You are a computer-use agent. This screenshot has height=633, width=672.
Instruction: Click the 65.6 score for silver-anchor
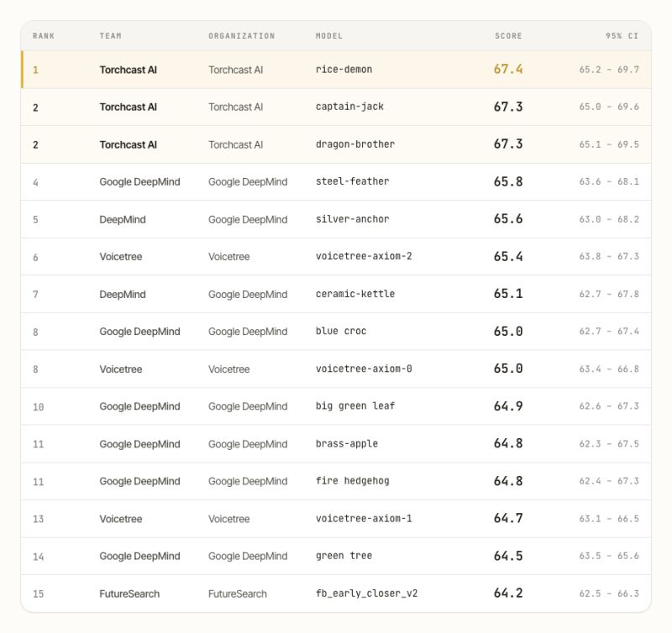click(508, 219)
